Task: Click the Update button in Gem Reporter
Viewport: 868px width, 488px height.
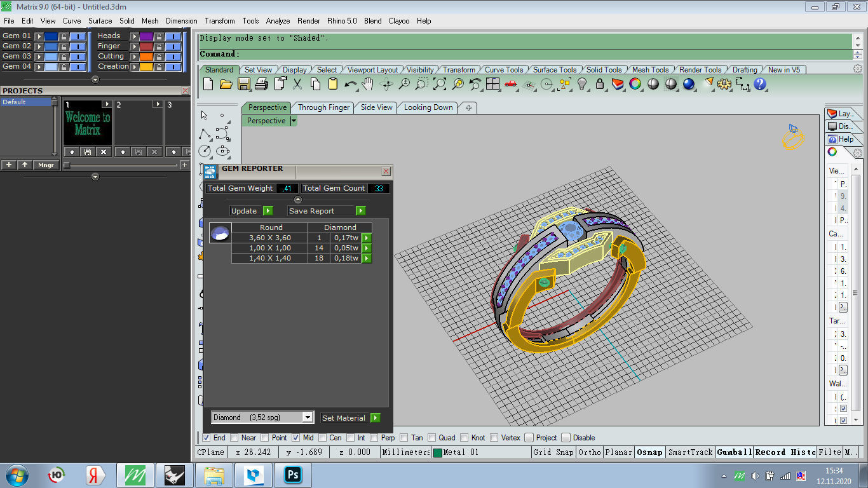Action: point(251,211)
